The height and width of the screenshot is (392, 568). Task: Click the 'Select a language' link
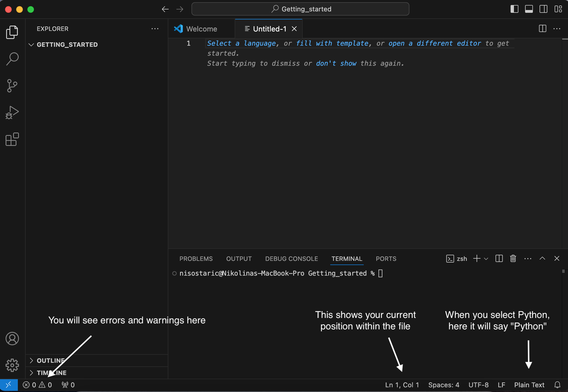click(241, 43)
